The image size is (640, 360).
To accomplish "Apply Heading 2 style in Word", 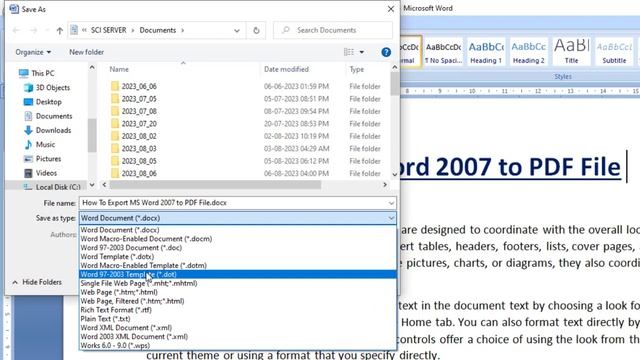I will (529, 51).
